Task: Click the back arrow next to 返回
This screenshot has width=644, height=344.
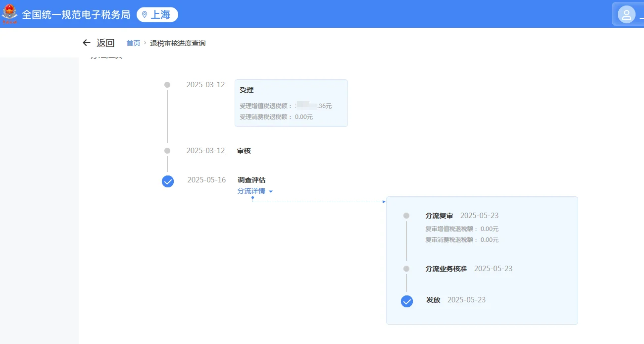Action: click(x=86, y=43)
